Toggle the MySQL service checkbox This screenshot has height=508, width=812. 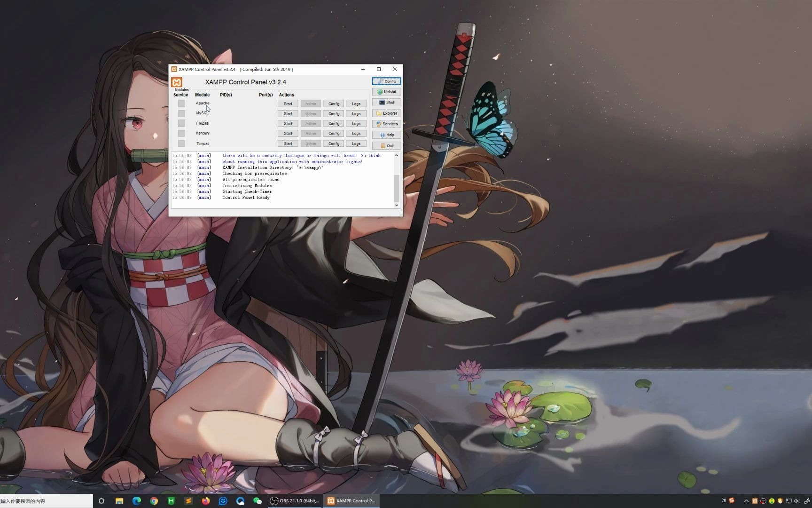(x=181, y=113)
